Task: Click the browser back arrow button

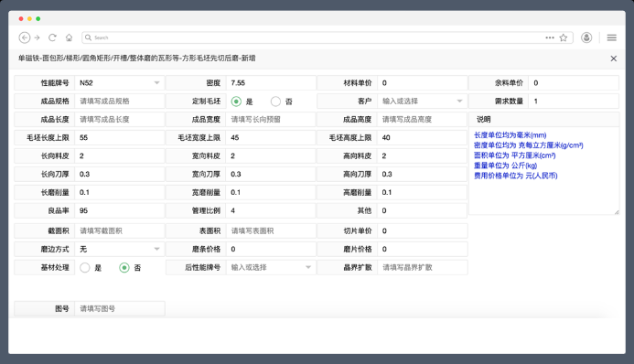Action: [25, 37]
